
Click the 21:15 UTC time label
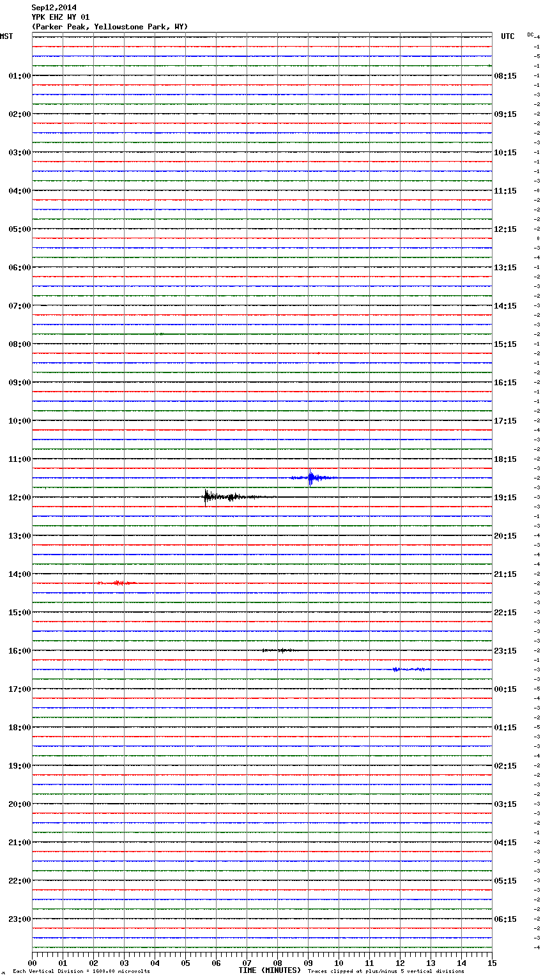click(505, 574)
